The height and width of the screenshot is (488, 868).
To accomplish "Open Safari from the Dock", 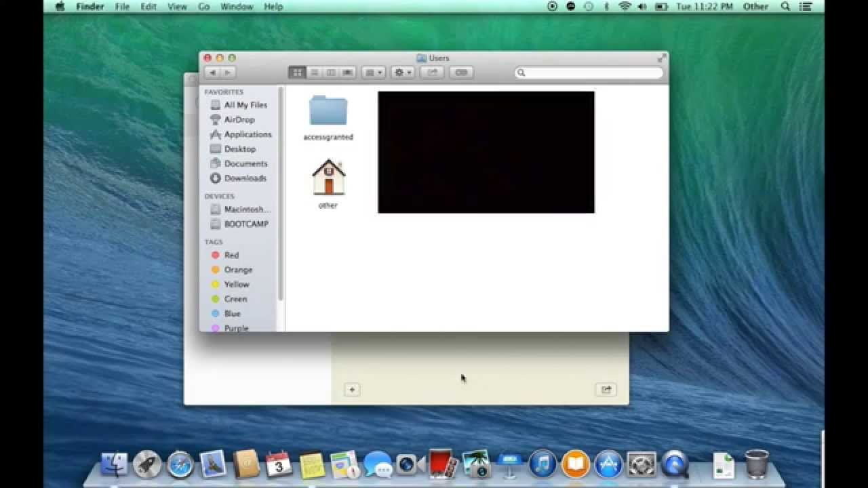I will (180, 464).
